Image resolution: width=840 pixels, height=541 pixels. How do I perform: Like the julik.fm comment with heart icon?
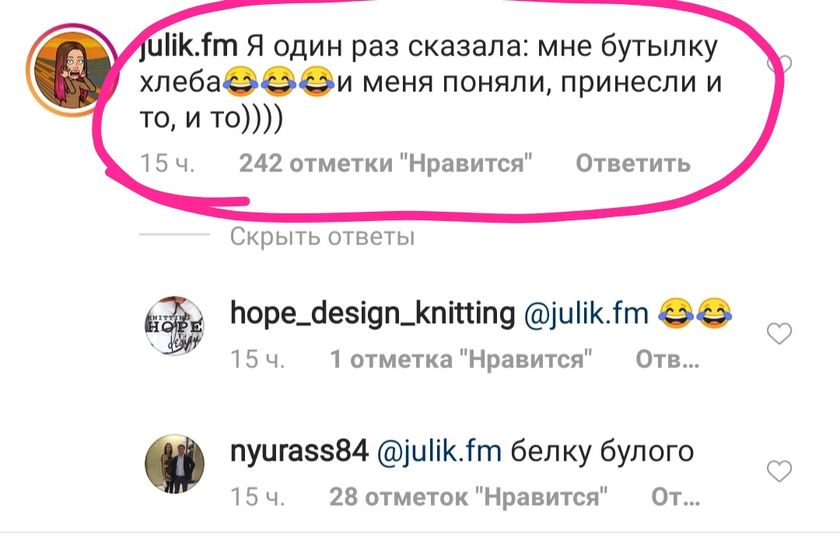tap(779, 64)
